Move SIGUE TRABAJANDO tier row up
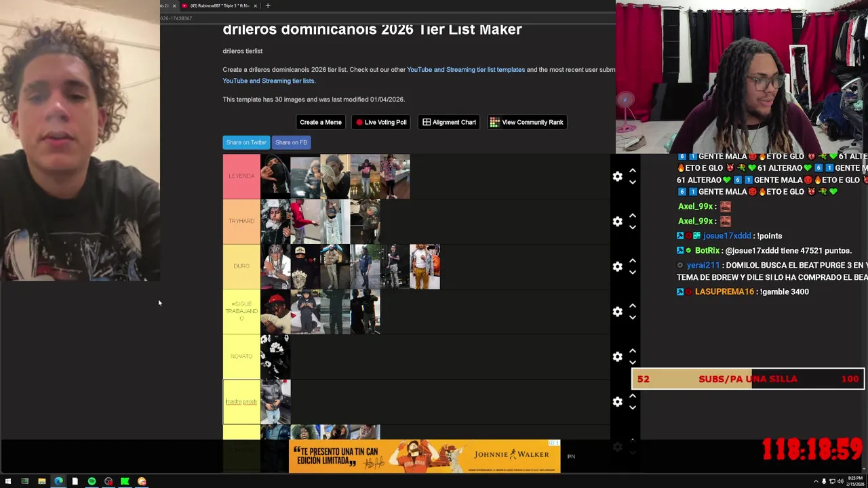868x488 pixels. (633, 306)
